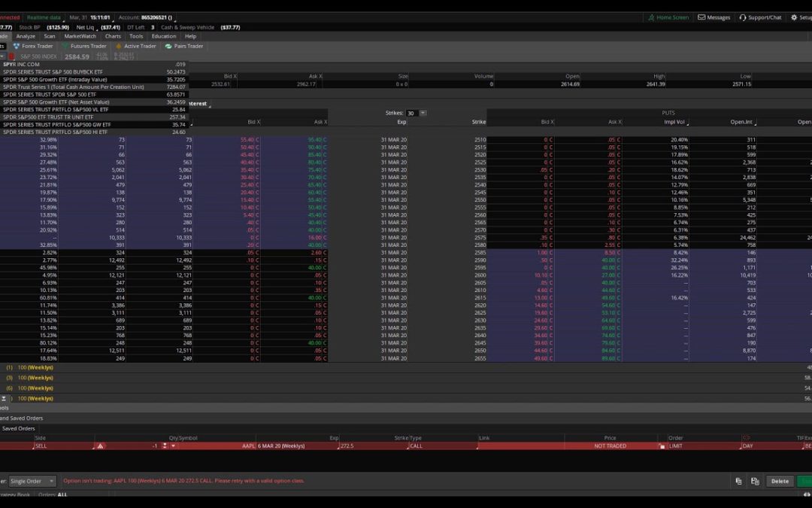This screenshot has width=812, height=508.
Task: Expand the (1) 100 (Weeklys) expiration row
Action: coord(29,367)
